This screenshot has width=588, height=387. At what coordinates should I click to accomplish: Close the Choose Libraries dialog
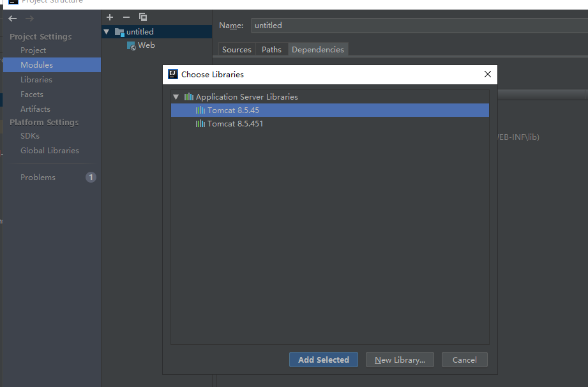pyautogui.click(x=488, y=74)
